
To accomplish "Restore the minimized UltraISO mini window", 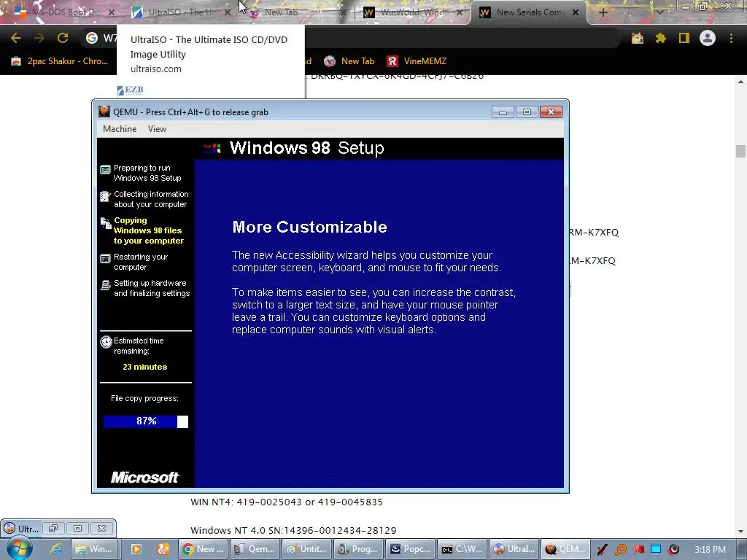I will pyautogui.click(x=53, y=529).
